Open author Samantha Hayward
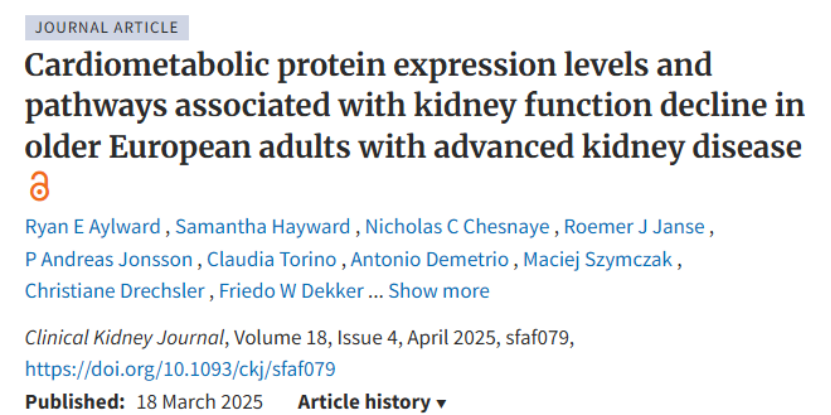Image resolution: width=831 pixels, height=415 pixels. tap(263, 227)
